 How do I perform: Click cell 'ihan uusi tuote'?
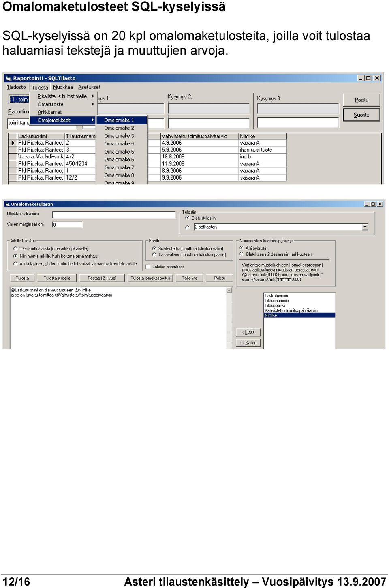(x=263, y=150)
